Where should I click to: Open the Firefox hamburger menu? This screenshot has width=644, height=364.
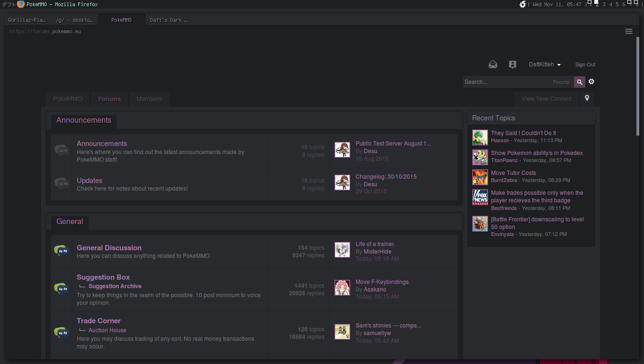coord(629,31)
